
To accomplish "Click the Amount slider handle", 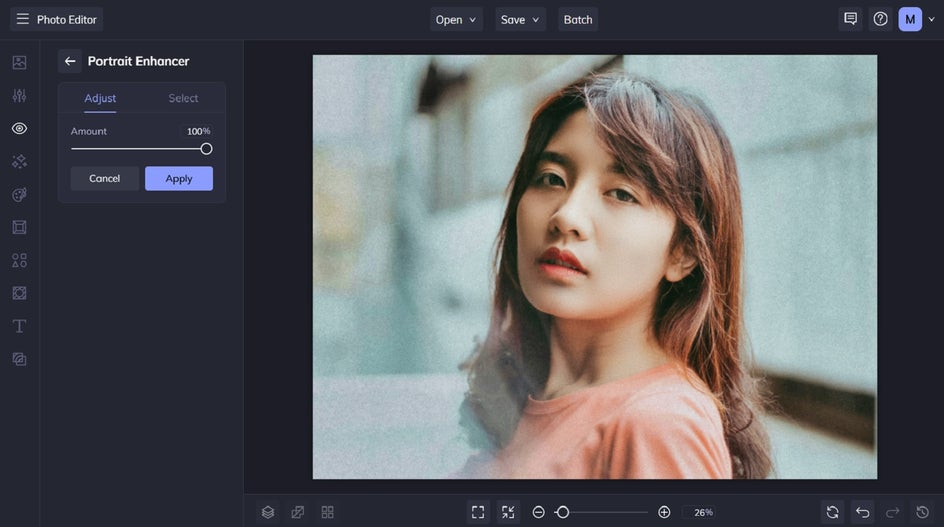I will click(206, 149).
